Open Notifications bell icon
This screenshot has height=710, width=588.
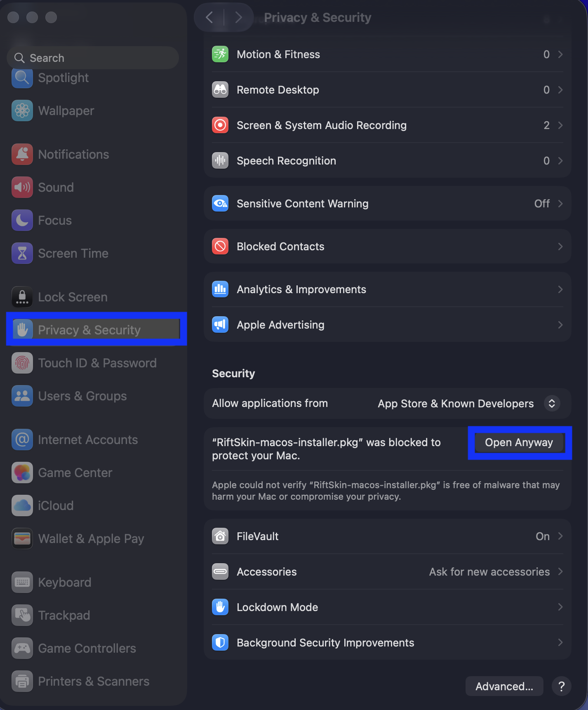(x=22, y=154)
